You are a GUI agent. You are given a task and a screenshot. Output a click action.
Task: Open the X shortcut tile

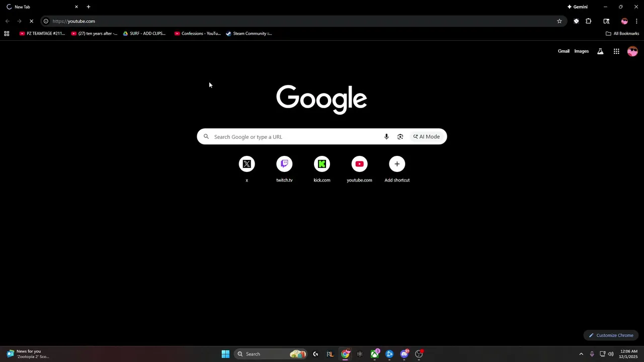coord(247,169)
